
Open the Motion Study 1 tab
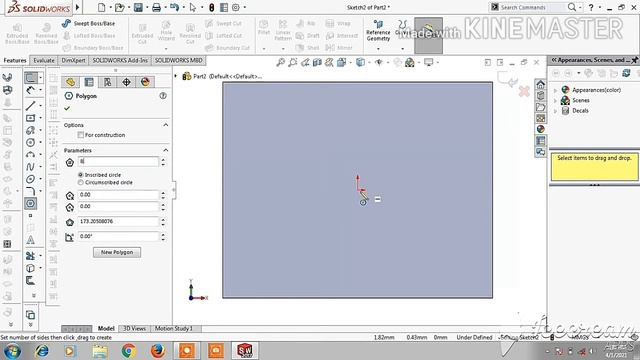(x=173, y=329)
